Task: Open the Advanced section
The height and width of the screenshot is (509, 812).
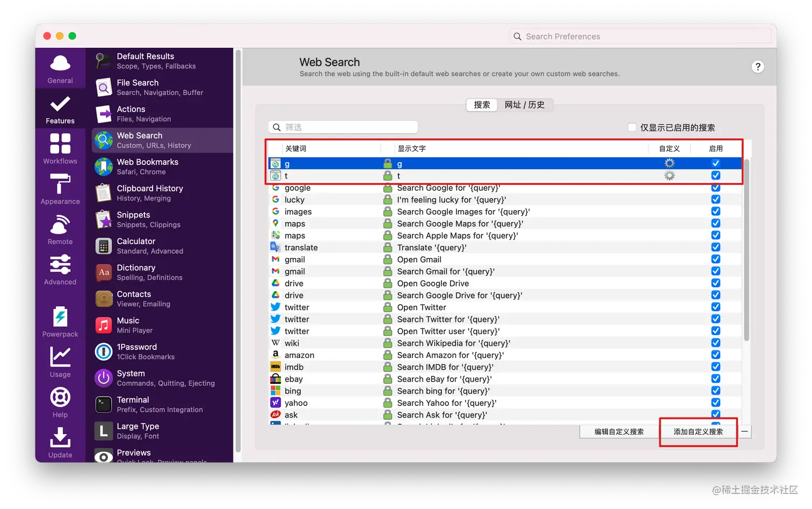Action: point(60,270)
